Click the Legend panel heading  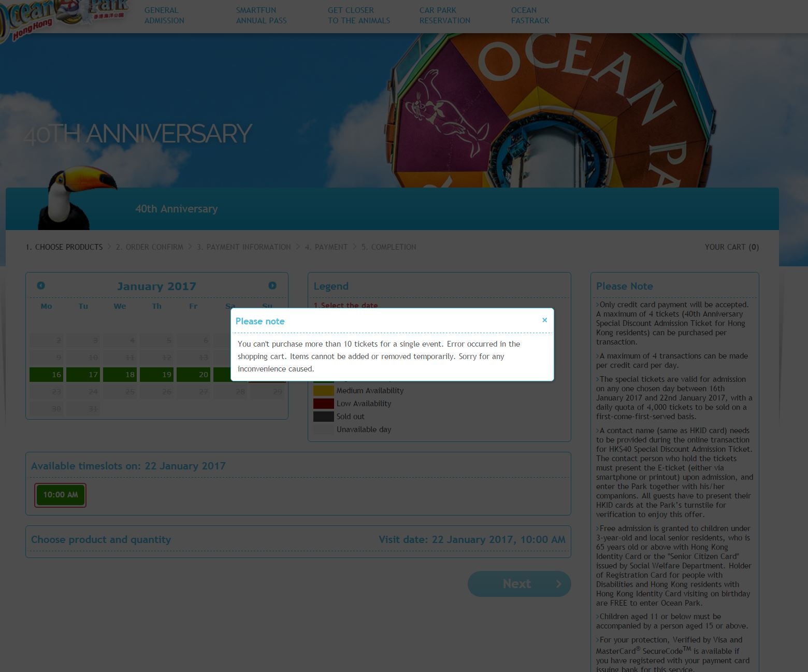pos(331,286)
